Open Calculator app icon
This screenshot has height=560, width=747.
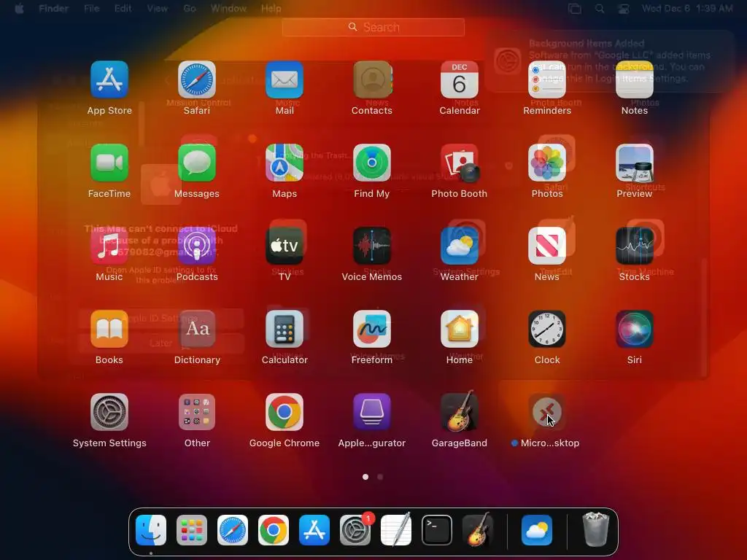coord(285,329)
